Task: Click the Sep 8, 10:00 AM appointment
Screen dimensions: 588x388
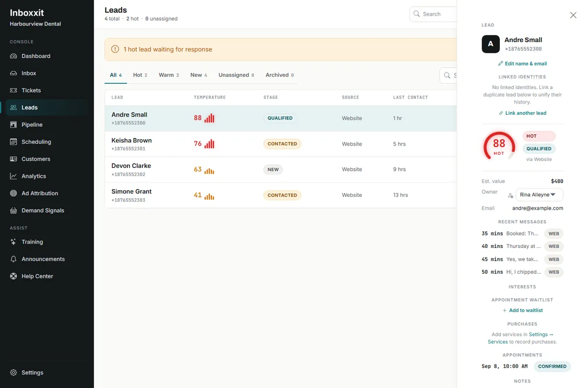Action: point(505,366)
